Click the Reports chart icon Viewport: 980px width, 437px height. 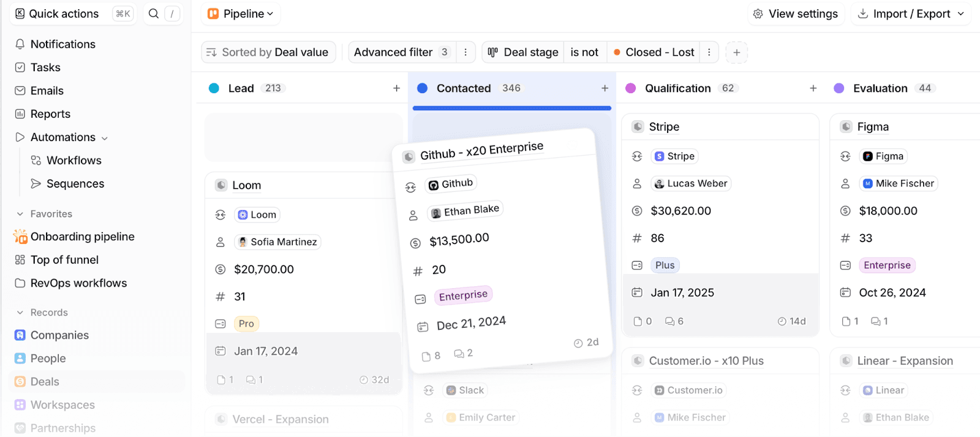pyautogui.click(x=20, y=114)
